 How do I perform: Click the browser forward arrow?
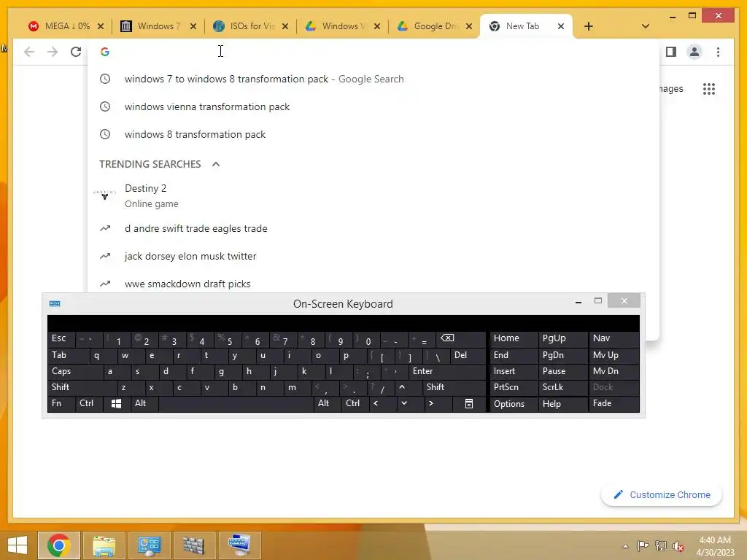[x=53, y=52]
